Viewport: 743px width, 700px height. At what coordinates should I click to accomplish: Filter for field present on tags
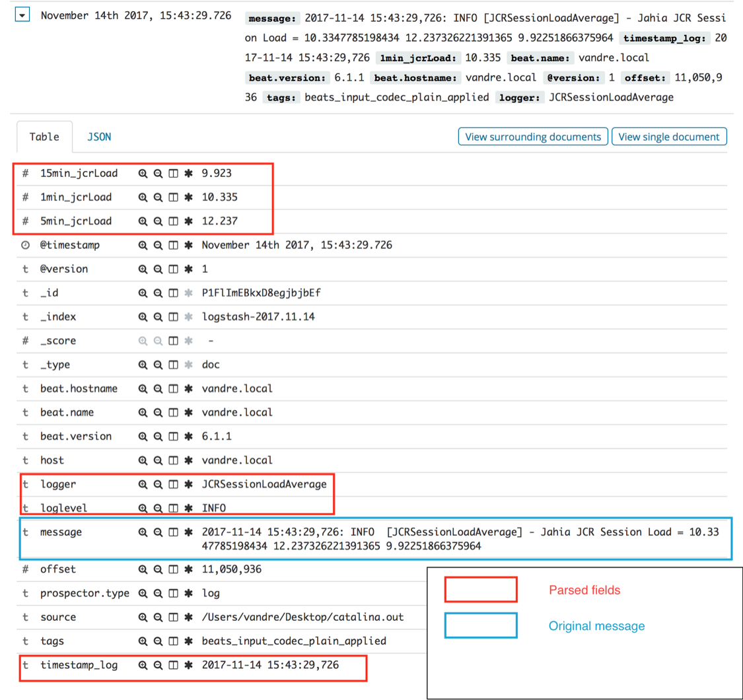click(189, 641)
